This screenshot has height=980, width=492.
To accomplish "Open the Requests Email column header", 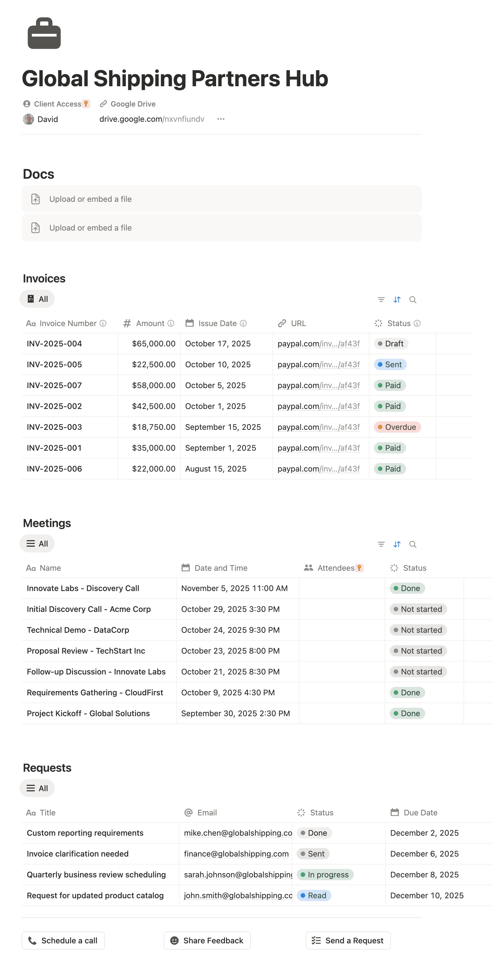I will tap(236, 813).
